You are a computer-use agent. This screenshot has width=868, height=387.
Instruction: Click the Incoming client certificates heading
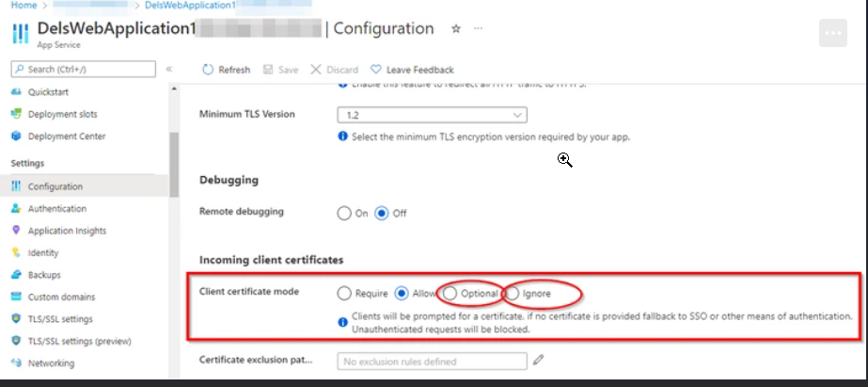(271, 260)
